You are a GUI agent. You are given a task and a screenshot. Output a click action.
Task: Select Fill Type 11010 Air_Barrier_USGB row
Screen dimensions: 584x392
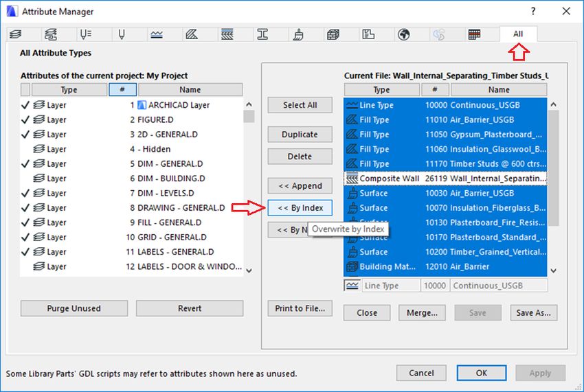[445, 120]
